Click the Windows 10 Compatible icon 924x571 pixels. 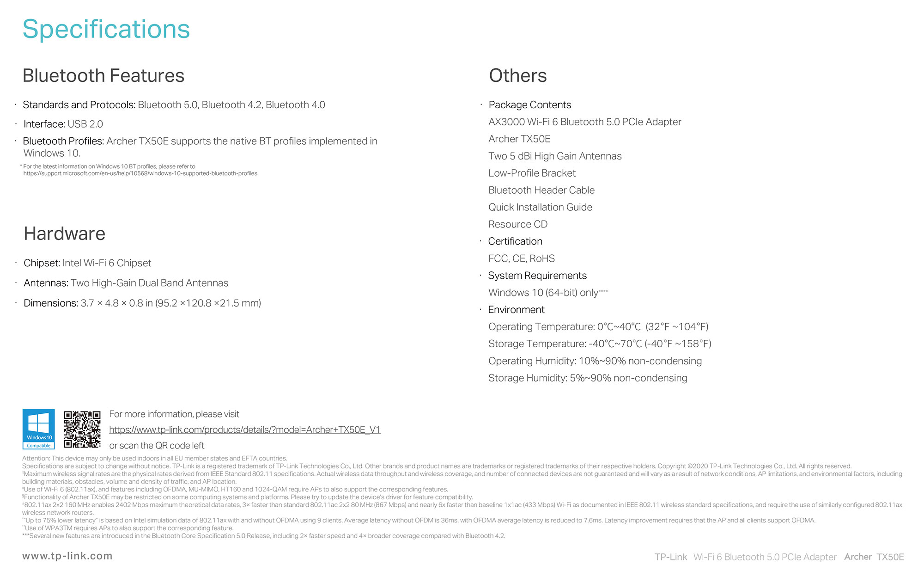coord(37,430)
